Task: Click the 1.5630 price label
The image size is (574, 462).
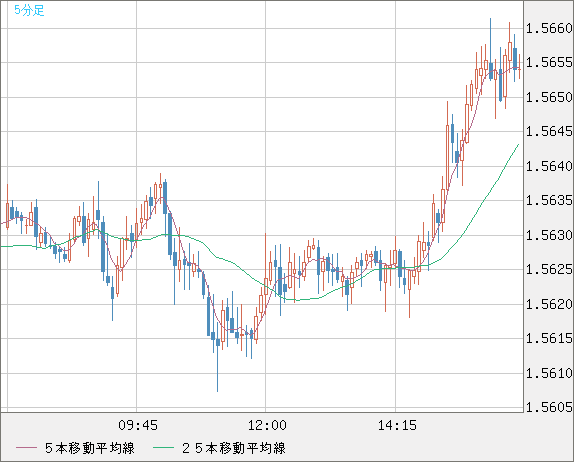Action: [x=549, y=235]
